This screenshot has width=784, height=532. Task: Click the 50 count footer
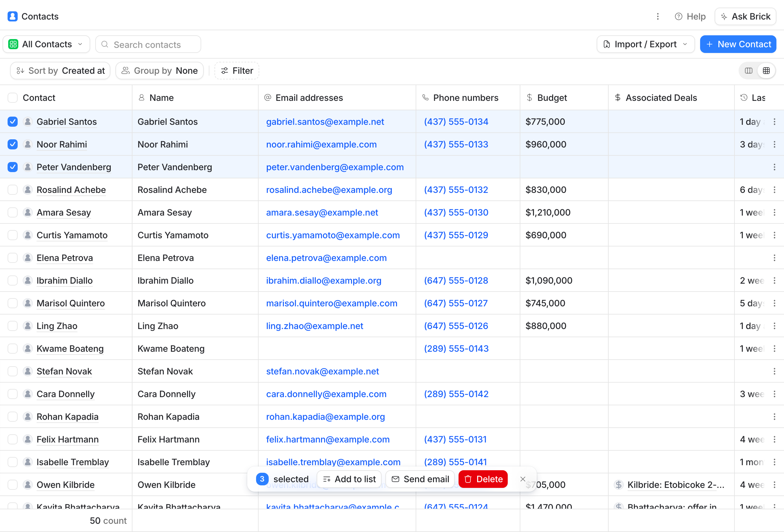pos(108,521)
